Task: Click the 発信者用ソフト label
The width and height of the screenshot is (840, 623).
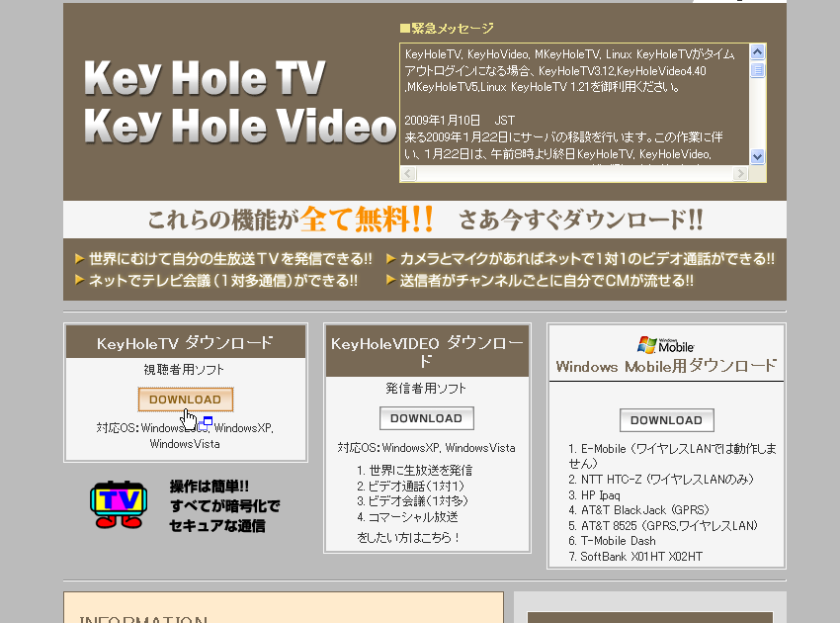Action: coord(426,389)
